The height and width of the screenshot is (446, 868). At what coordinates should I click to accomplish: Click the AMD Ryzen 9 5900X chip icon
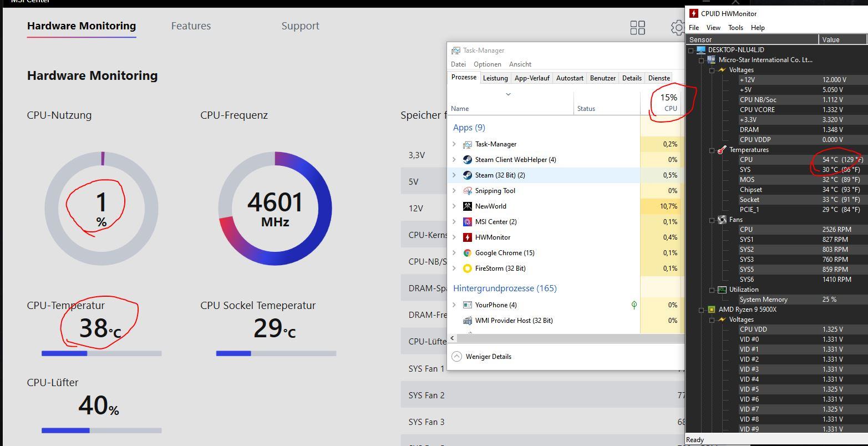click(711, 310)
